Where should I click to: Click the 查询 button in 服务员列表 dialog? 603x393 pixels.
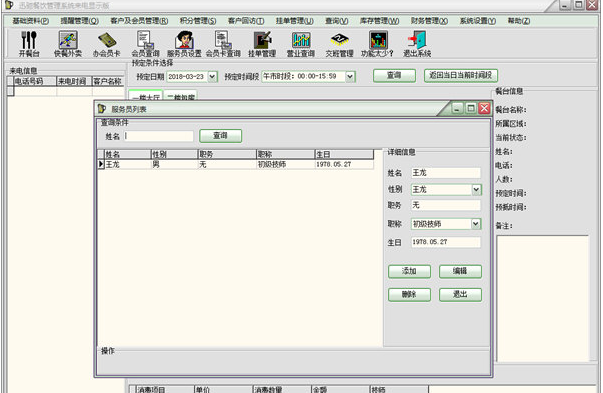[x=220, y=136]
